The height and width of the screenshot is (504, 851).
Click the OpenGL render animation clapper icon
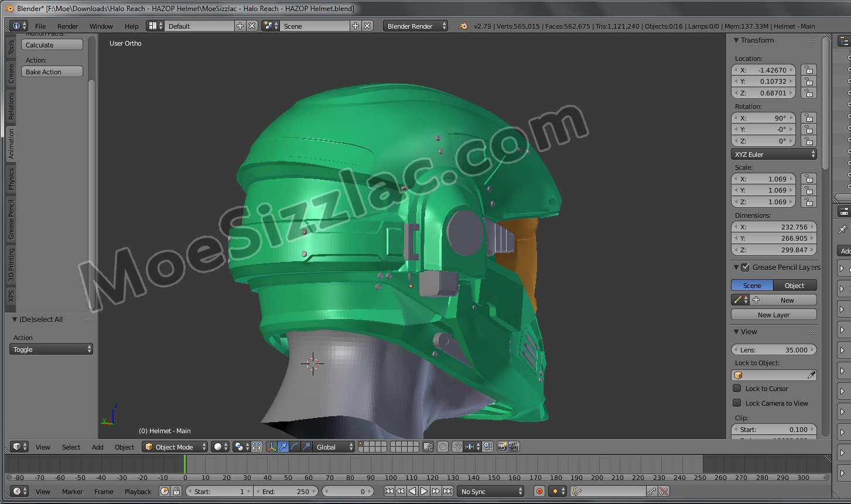coord(514,447)
